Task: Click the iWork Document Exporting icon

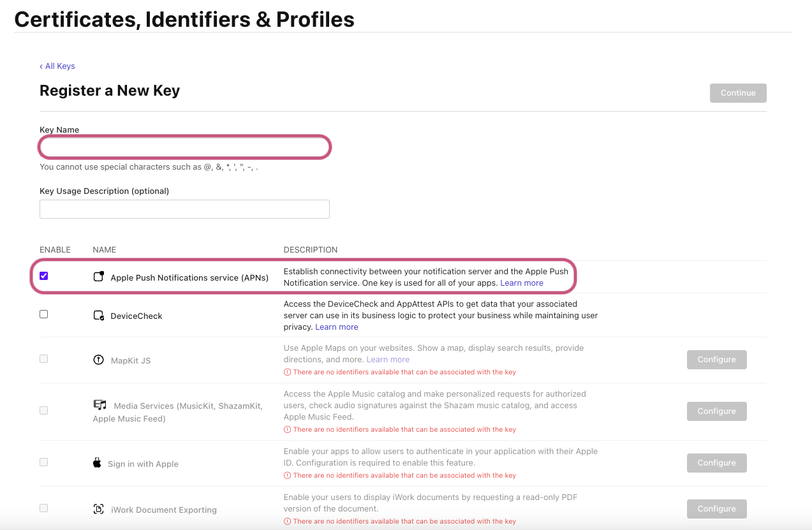Action: pos(98,509)
